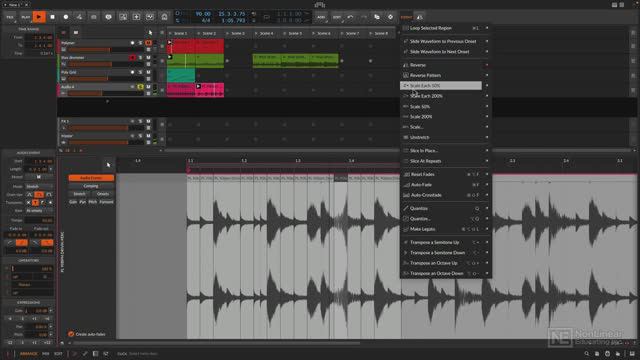
Task: Open the ADD menu button
Action: click(321, 17)
